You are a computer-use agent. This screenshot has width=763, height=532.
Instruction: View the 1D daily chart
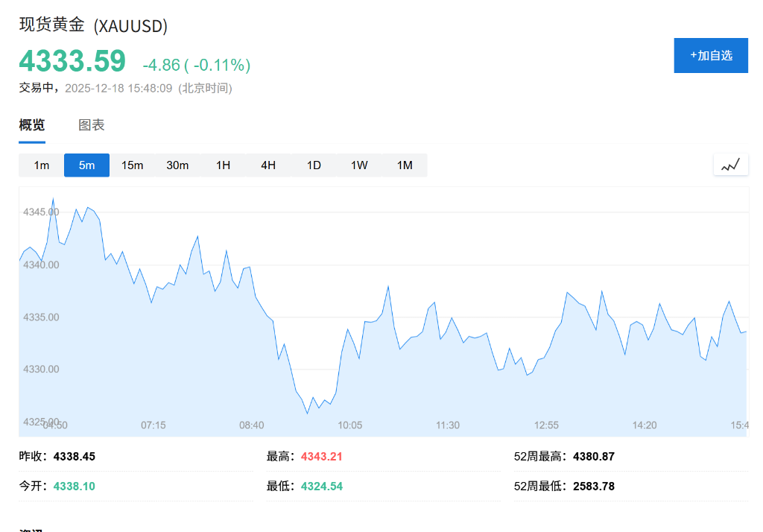click(314, 165)
